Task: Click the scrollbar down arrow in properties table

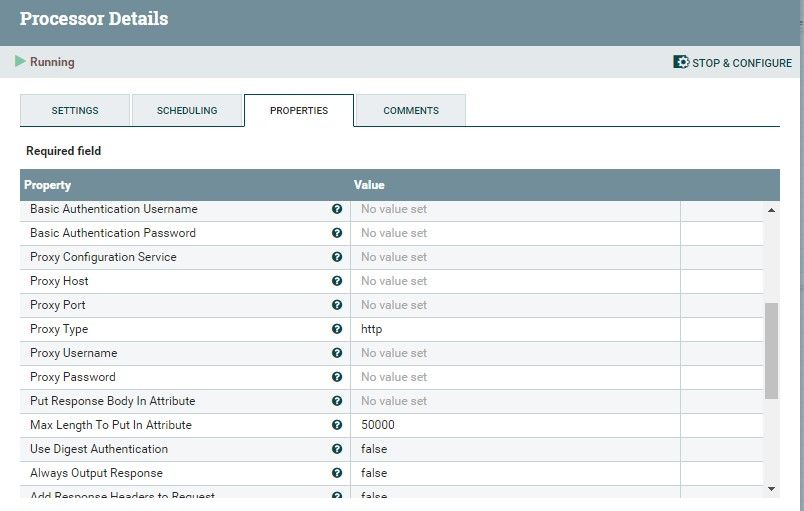Action: click(x=771, y=487)
